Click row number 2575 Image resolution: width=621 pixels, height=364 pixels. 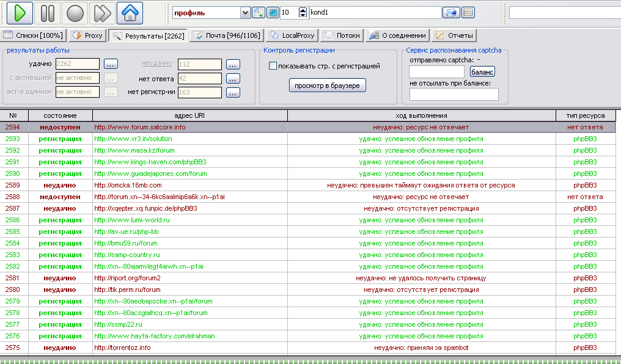(x=13, y=348)
